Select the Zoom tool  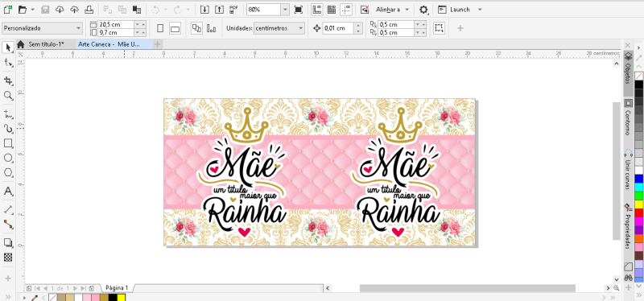(x=8, y=96)
